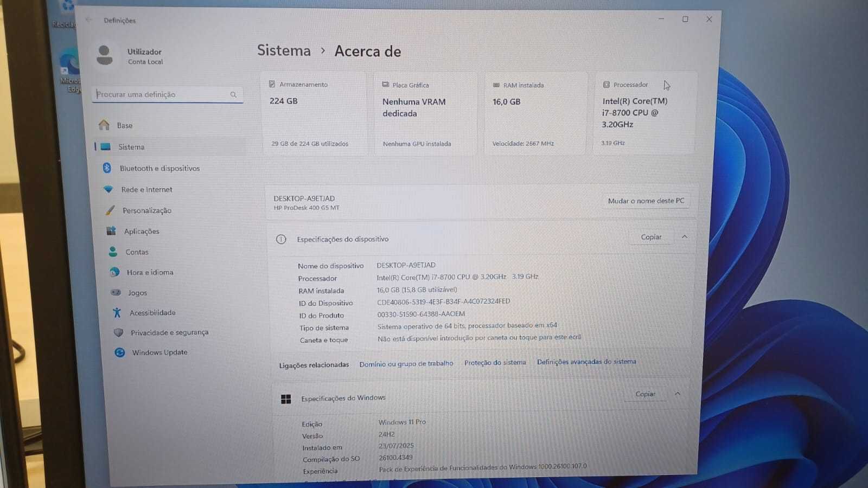This screenshot has height=488, width=868.
Task: Click the Contas person icon
Action: 113,252
